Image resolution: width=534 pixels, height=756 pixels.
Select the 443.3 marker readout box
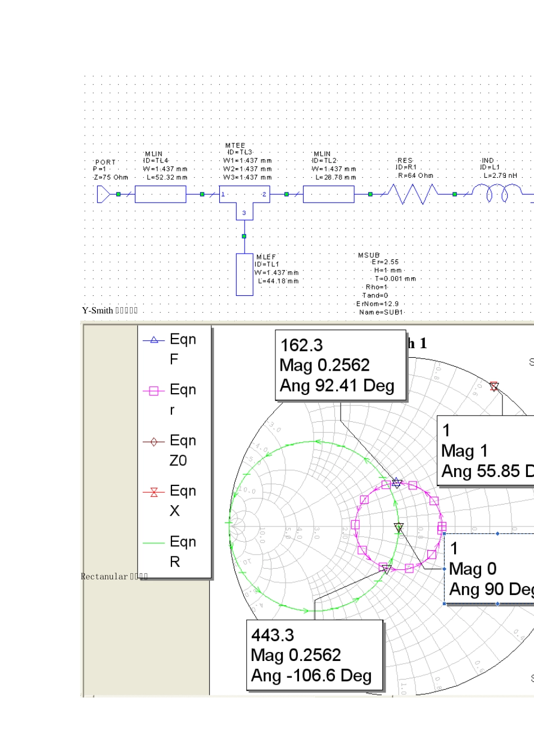315,655
